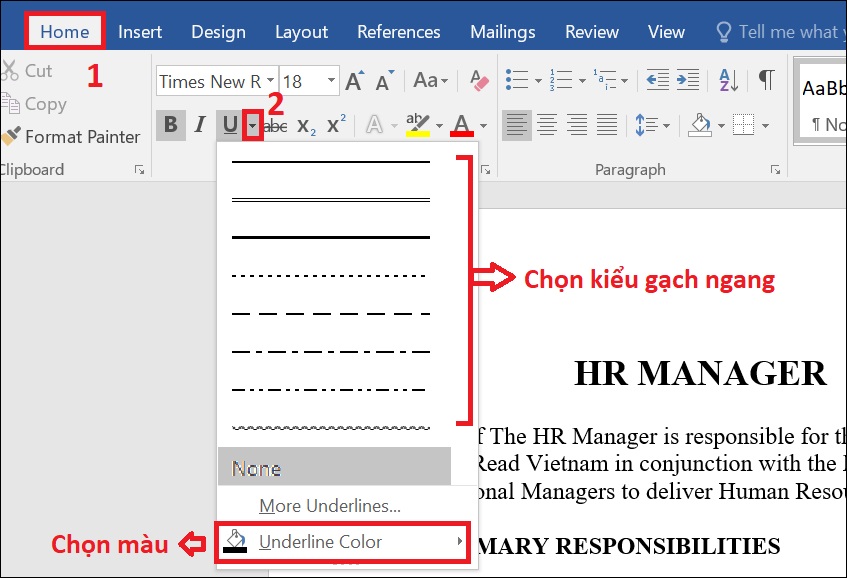Screen dimensions: 847x578
Task: Open Clipboard pane dialog launcher
Action: tap(139, 170)
